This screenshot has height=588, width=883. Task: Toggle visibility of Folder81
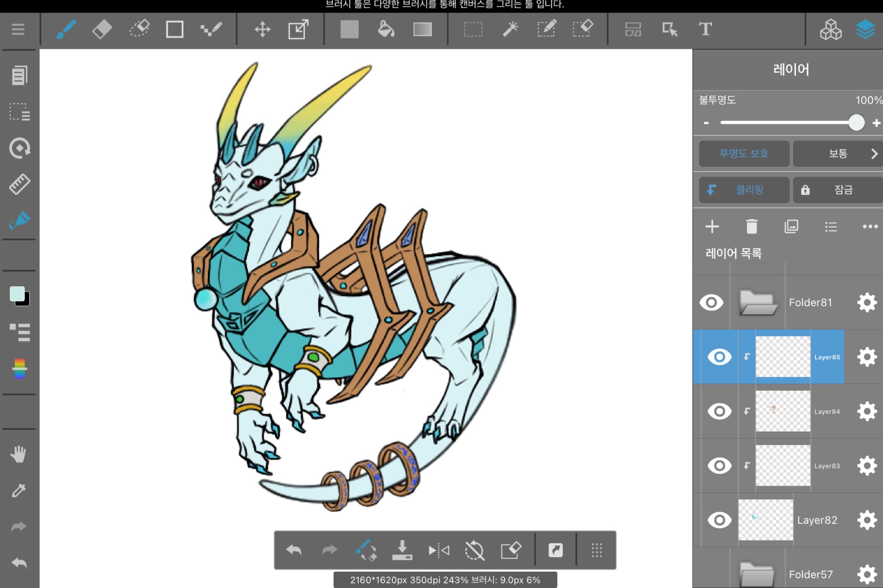click(711, 302)
